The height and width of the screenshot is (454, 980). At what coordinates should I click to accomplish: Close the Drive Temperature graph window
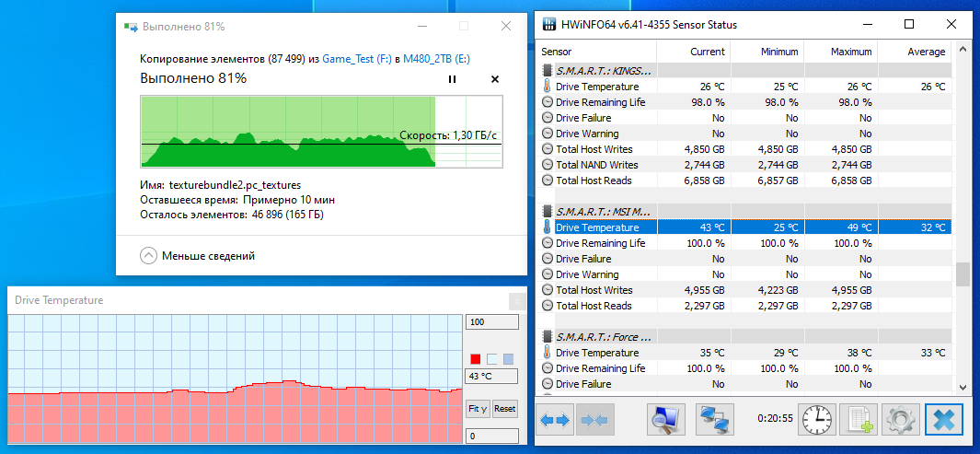[x=517, y=301]
